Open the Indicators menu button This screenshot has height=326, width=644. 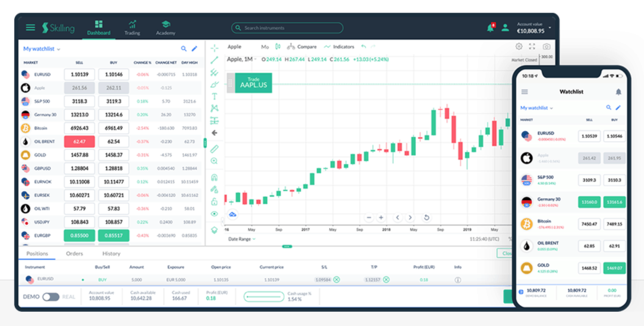pos(339,47)
